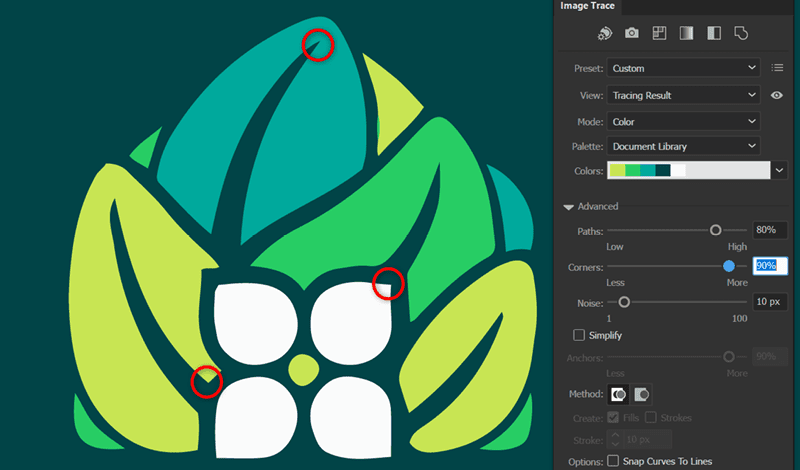The width and height of the screenshot is (800, 470).
Task: Click the Noise slider handle
Action: point(623,302)
